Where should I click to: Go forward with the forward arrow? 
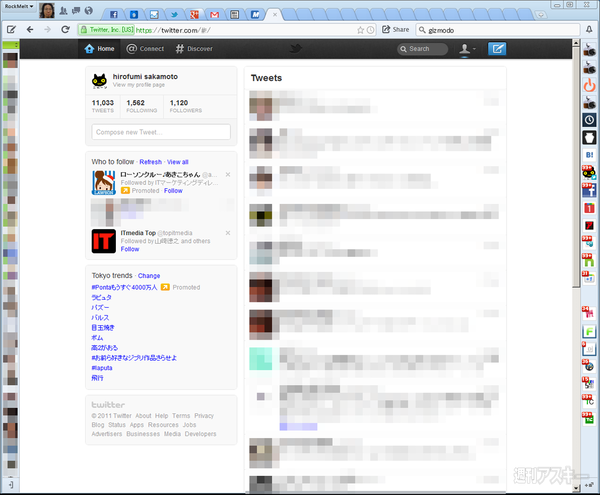tap(47, 29)
